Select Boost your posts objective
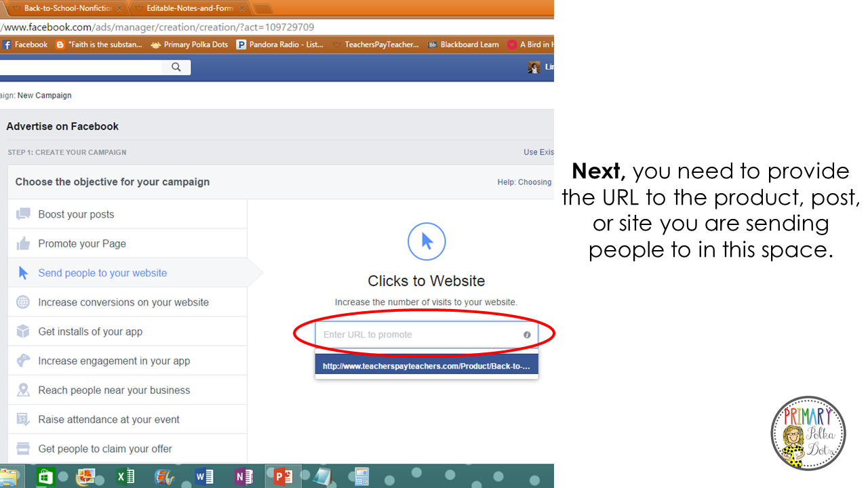This screenshot has height=488, width=868. click(x=127, y=214)
